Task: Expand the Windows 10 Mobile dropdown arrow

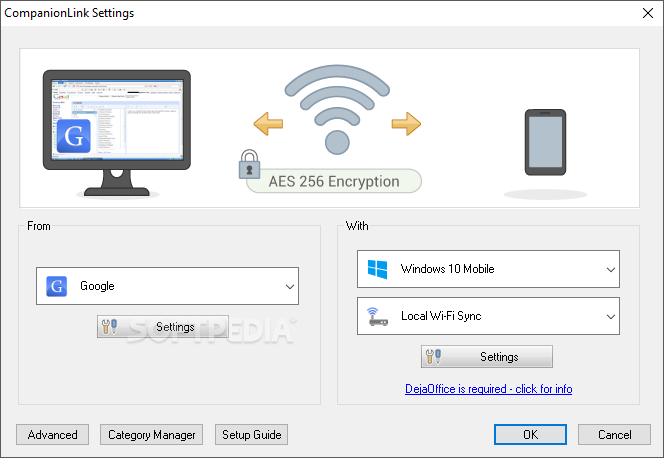Action: tap(611, 270)
